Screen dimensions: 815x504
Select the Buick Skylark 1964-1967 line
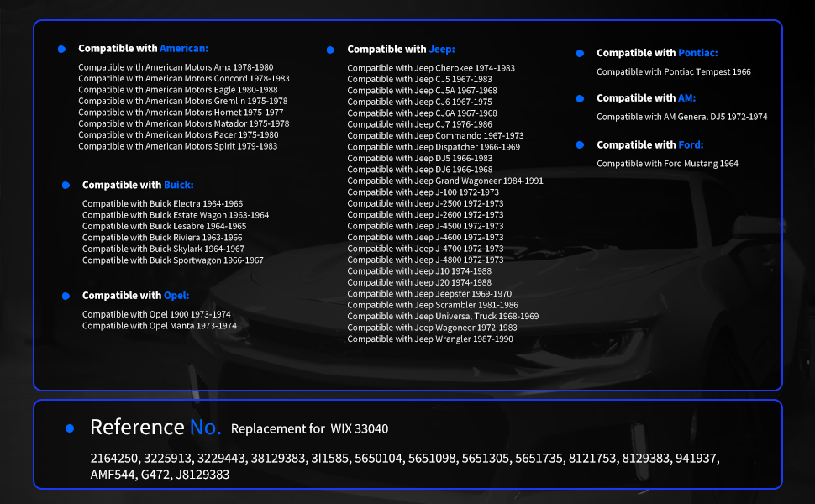(x=163, y=249)
